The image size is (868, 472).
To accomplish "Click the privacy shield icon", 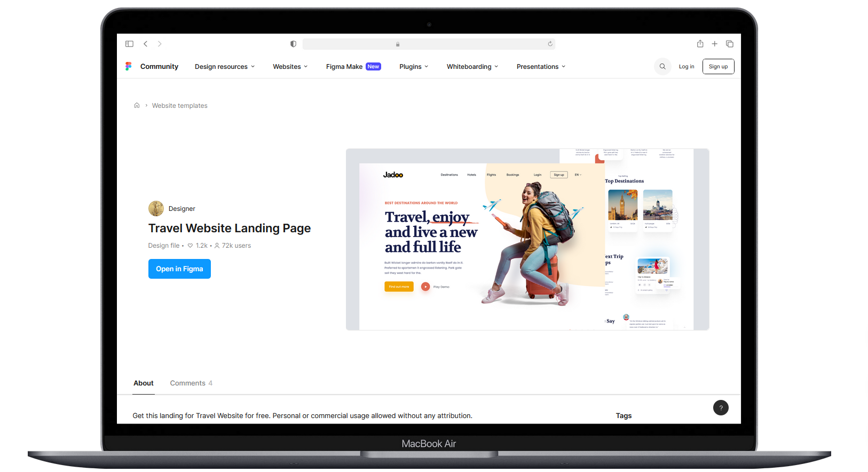I will pos(293,44).
